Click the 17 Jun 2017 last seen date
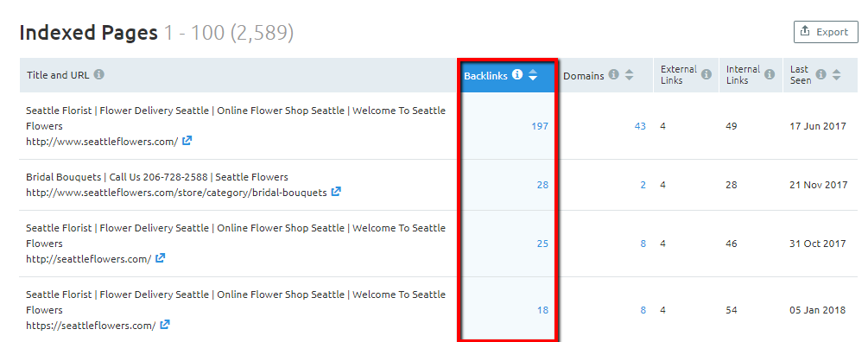Viewport: 868px width, 342px height. click(x=818, y=126)
